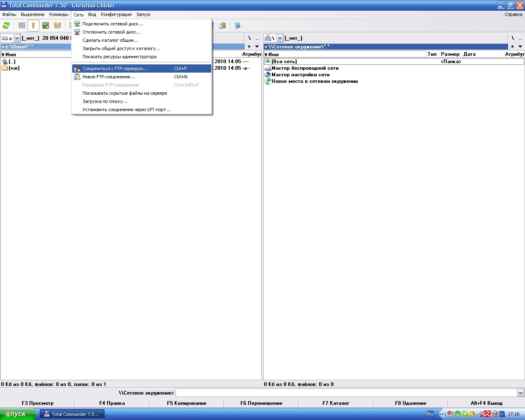Click F3 Просмотр button

tap(37, 403)
